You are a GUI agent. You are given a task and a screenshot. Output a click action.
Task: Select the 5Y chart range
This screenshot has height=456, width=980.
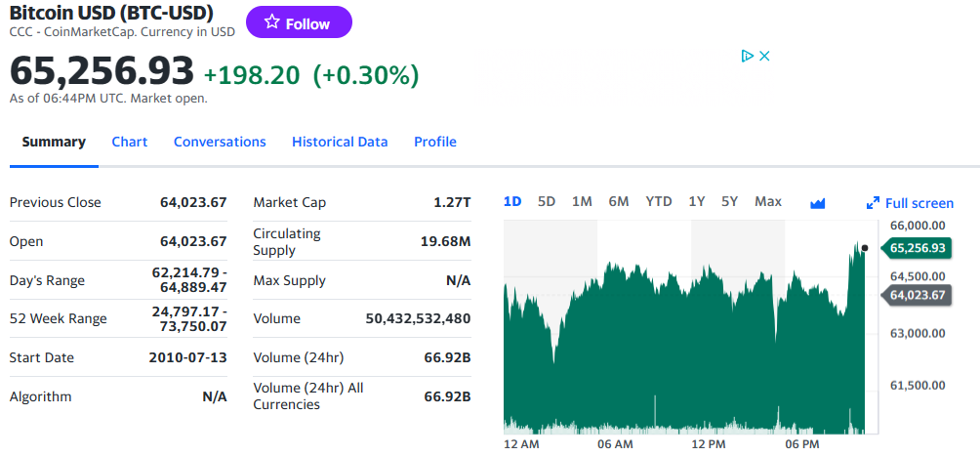(730, 201)
